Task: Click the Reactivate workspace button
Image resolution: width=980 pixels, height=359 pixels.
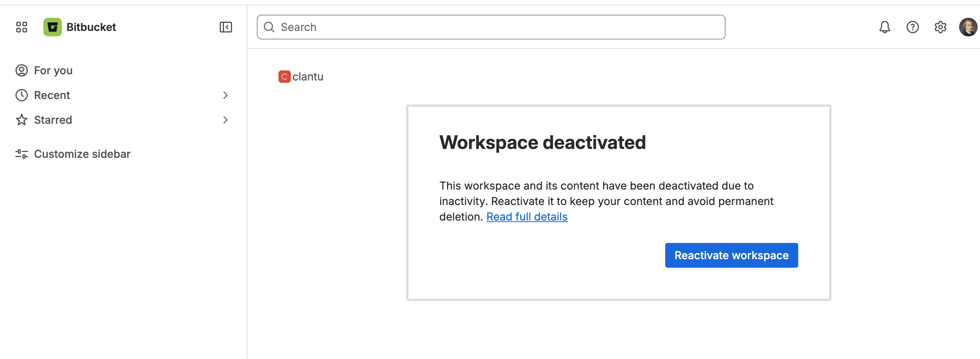Action: (x=732, y=255)
